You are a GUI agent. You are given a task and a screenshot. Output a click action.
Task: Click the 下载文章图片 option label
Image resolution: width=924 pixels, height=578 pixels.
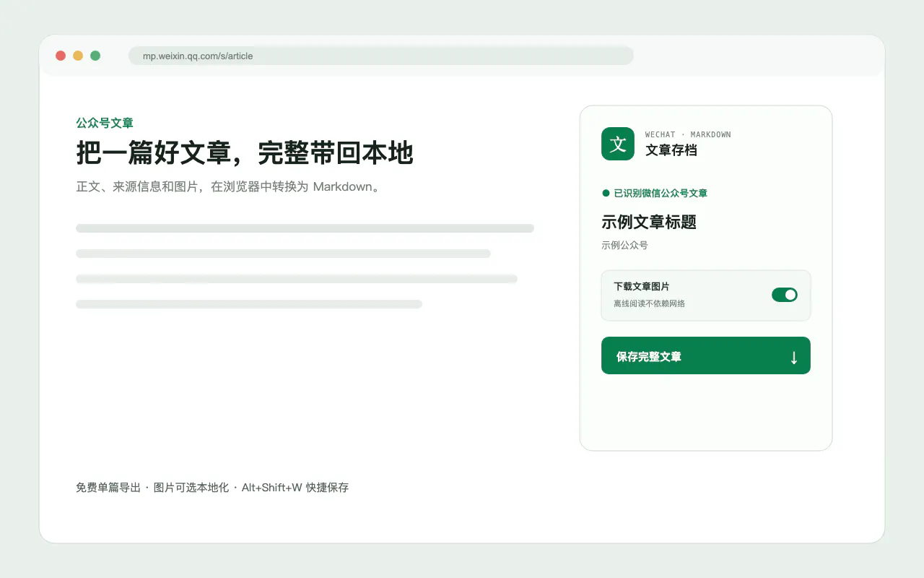pyautogui.click(x=642, y=287)
